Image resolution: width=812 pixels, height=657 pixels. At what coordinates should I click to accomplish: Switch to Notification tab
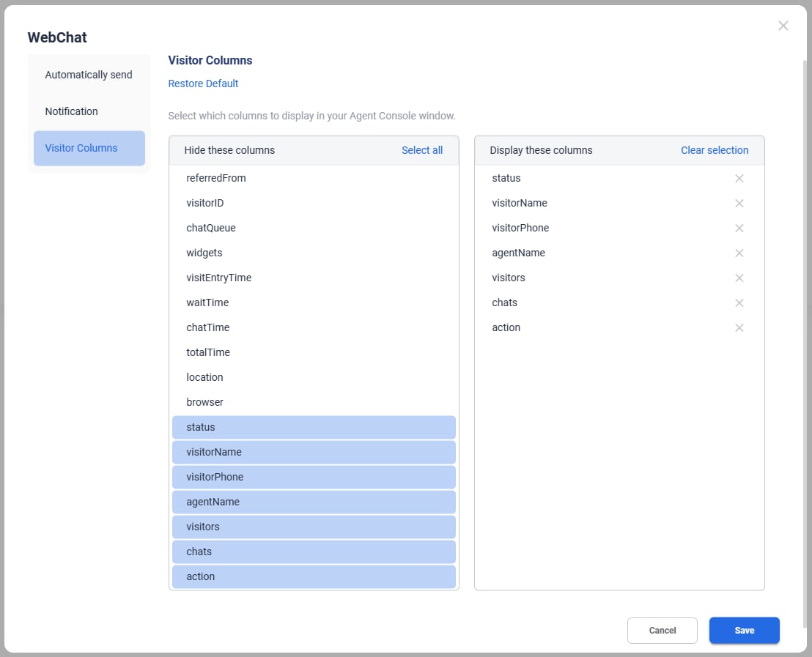point(71,111)
